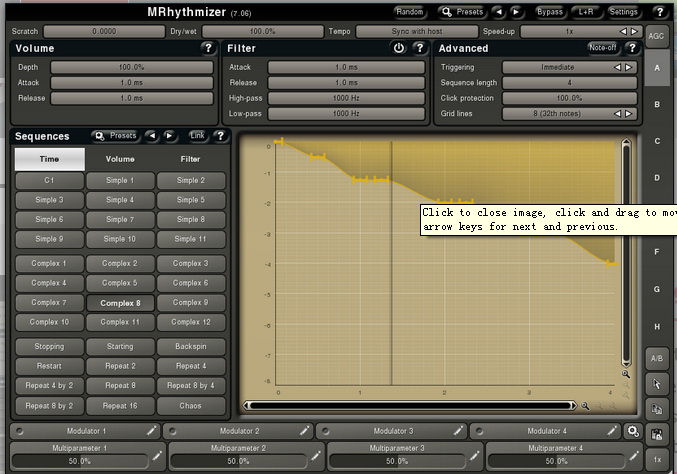
Task: Load the Repeat 16 sequence
Action: 120,406
